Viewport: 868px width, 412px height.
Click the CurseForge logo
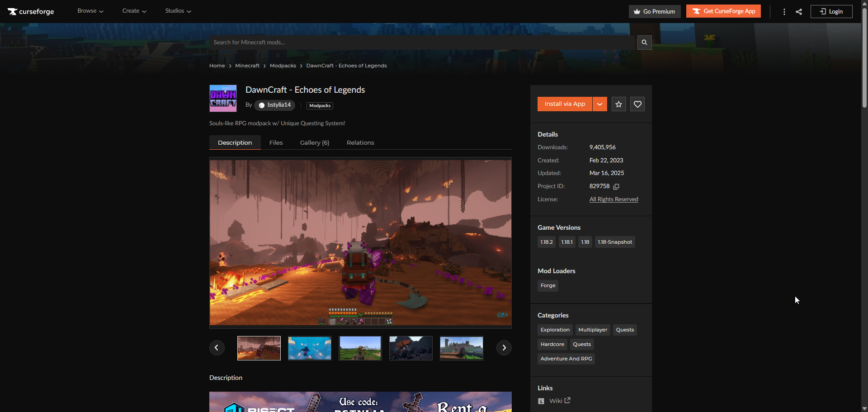click(x=31, y=11)
